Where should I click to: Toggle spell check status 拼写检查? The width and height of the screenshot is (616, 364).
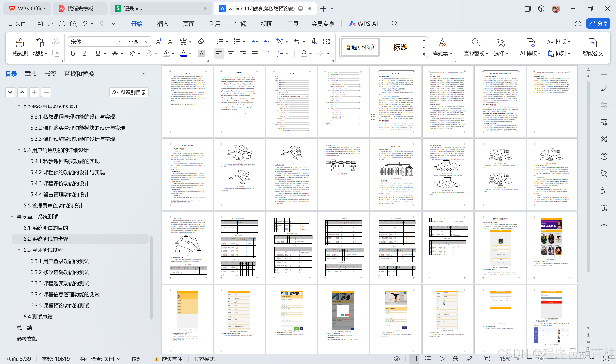[x=100, y=359]
